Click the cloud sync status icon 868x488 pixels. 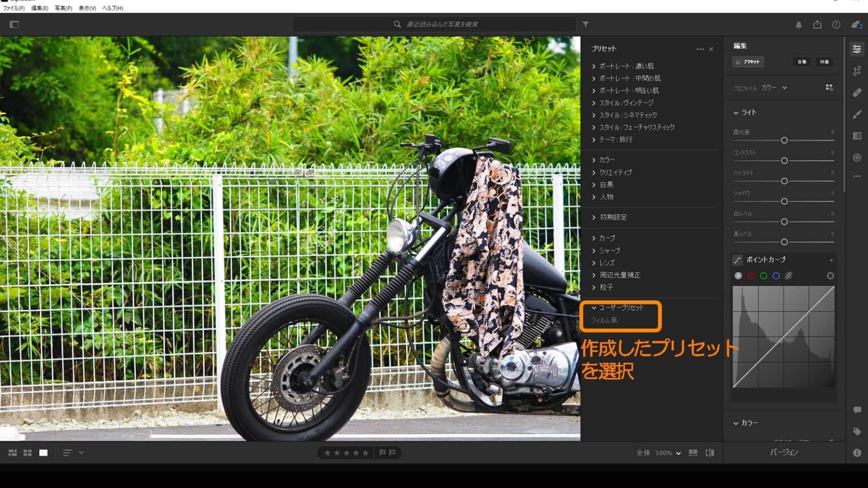(x=856, y=24)
